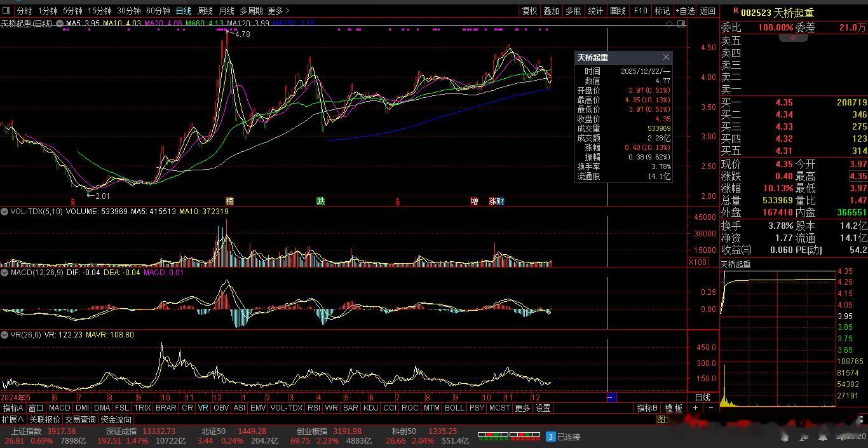
Task: Open the indicator settings circle next to 天桥起重(日线)
Action: coord(60,24)
